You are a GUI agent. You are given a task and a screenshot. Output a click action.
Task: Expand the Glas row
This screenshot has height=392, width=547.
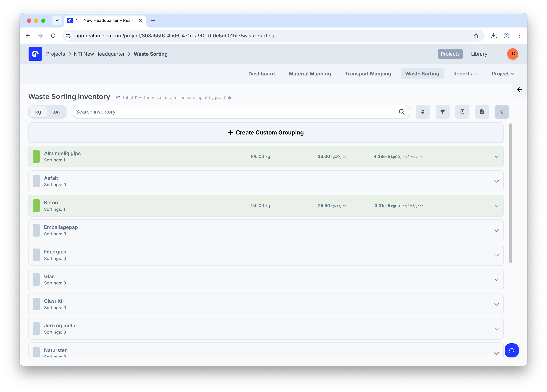click(496, 280)
